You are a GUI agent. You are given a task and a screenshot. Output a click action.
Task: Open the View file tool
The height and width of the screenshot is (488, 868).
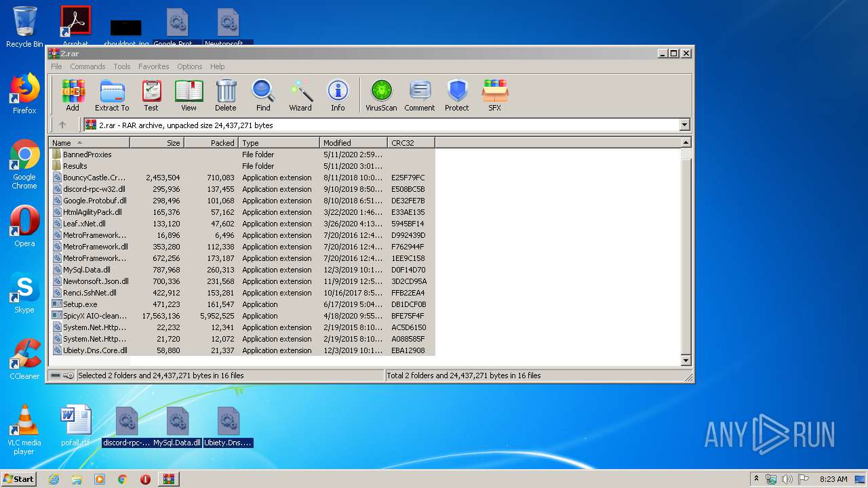point(189,96)
